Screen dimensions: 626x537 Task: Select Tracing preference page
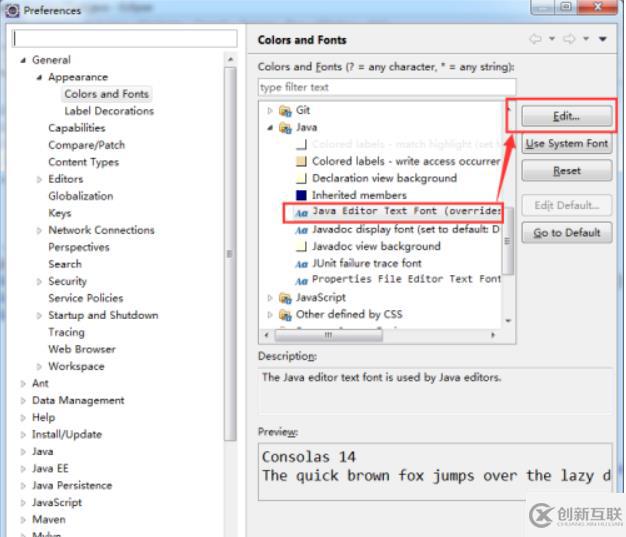coord(66,332)
